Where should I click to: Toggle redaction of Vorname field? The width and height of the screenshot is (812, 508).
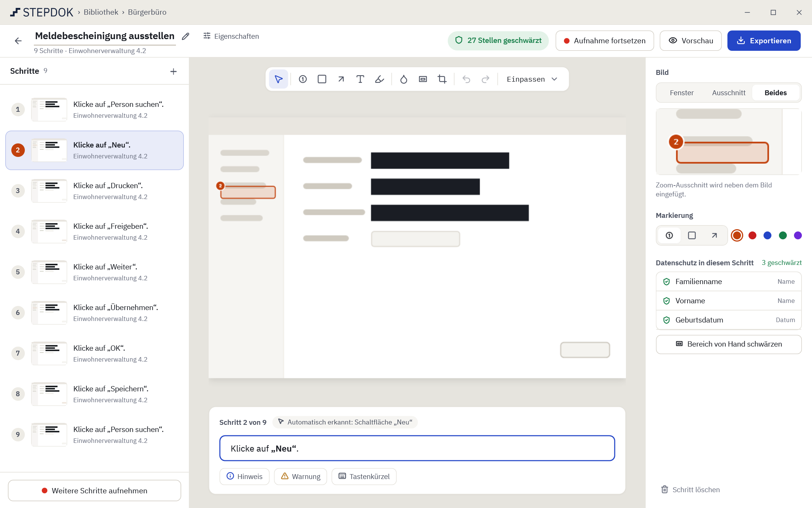click(729, 301)
